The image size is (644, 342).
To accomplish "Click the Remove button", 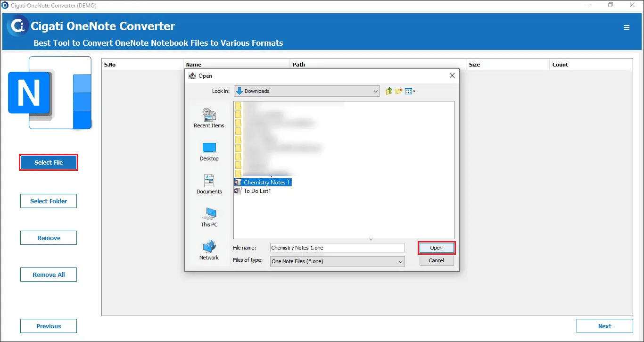I will click(49, 238).
